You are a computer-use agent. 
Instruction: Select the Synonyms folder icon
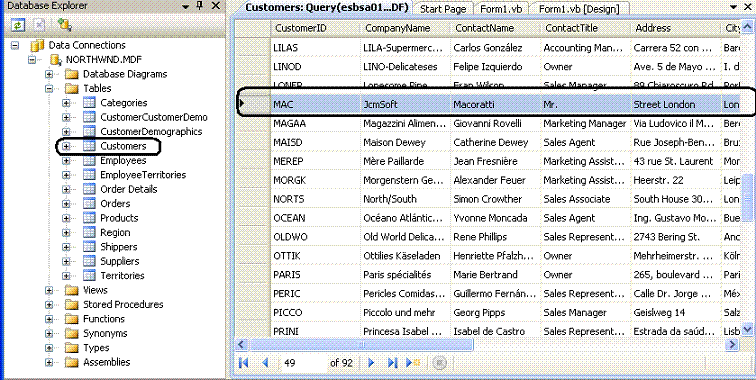pos(71,333)
